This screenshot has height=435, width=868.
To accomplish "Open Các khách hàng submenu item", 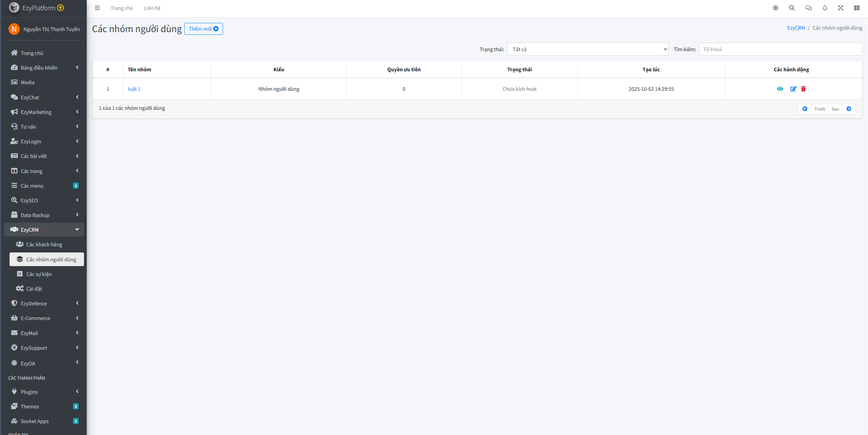I will [x=44, y=244].
